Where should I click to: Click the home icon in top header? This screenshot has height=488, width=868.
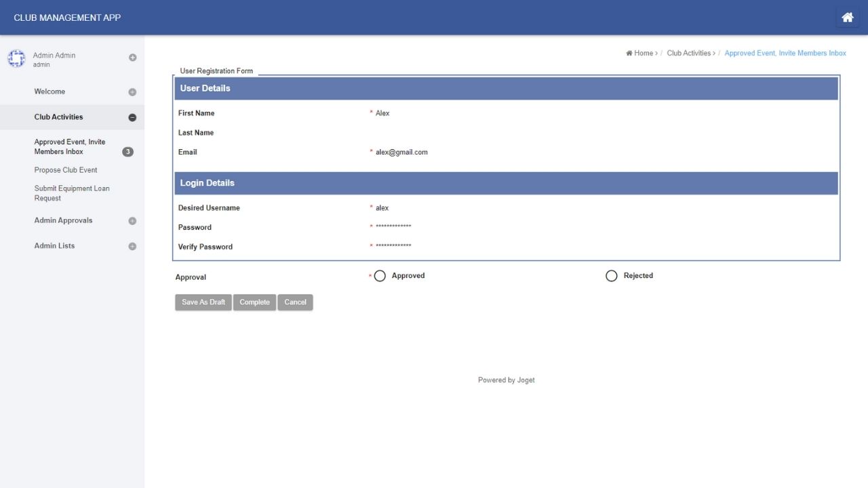[847, 18]
